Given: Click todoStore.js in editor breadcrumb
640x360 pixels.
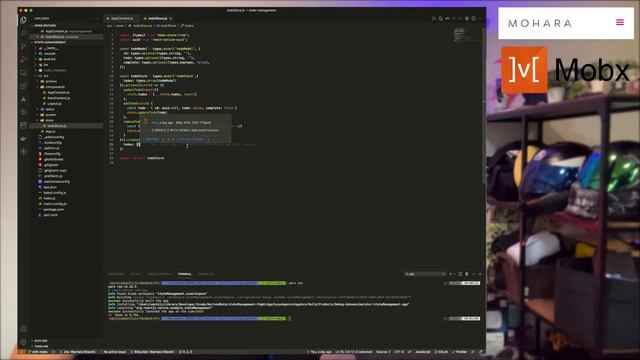Looking at the screenshot, I should tap(142, 26).
